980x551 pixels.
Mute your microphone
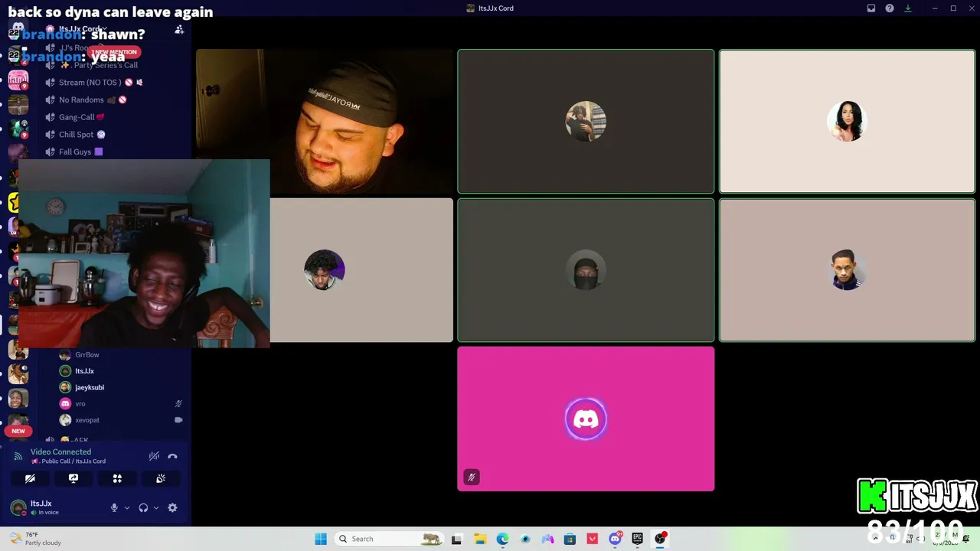tap(114, 507)
